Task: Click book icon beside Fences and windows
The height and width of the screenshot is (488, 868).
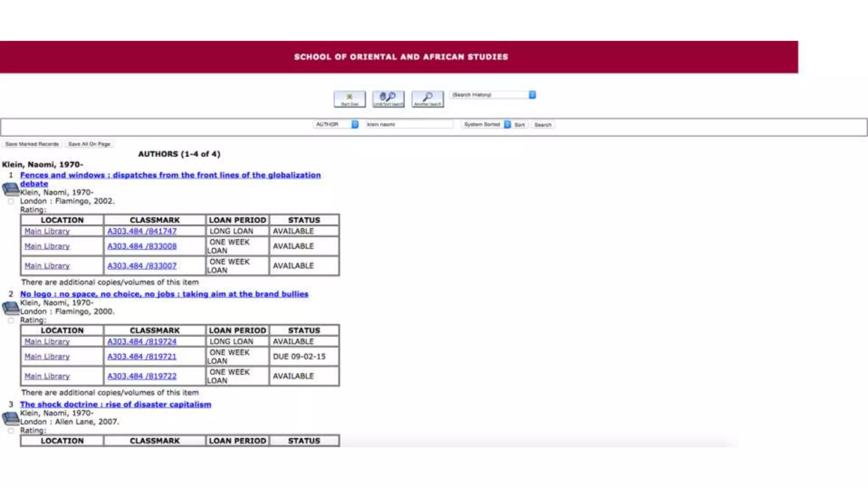Action: pos(11,189)
